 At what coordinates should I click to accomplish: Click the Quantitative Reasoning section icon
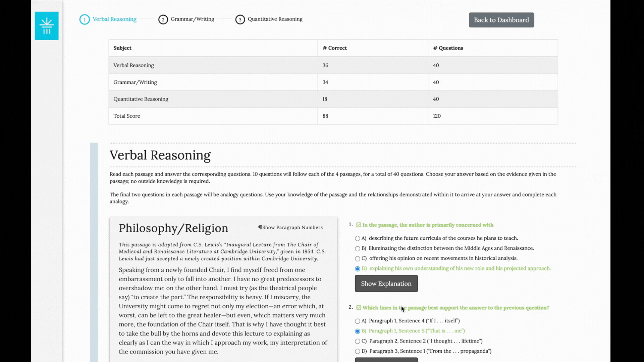point(240,19)
